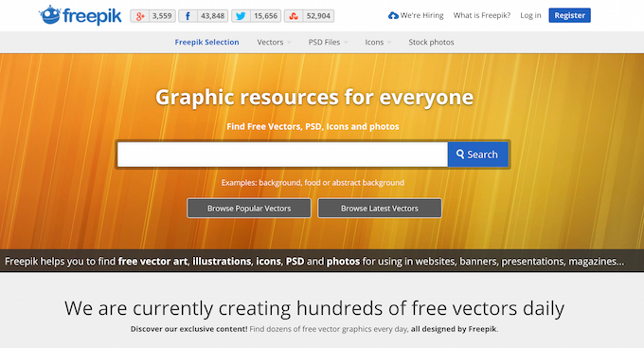Image resolution: width=644 pixels, height=348 pixels.
Task: Click Browse Latest Vectors button
Action: tap(380, 209)
